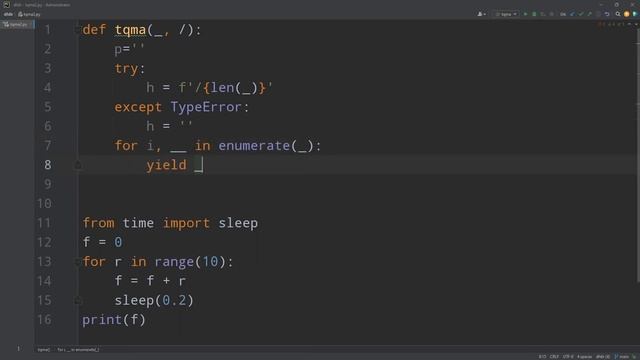The height and width of the screenshot is (360, 640).
Task: Roll back changes with the undo arrow icon
Action: click(607, 14)
